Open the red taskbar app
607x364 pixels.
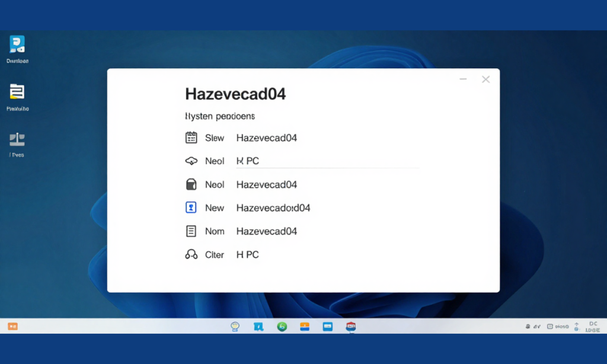(x=351, y=327)
